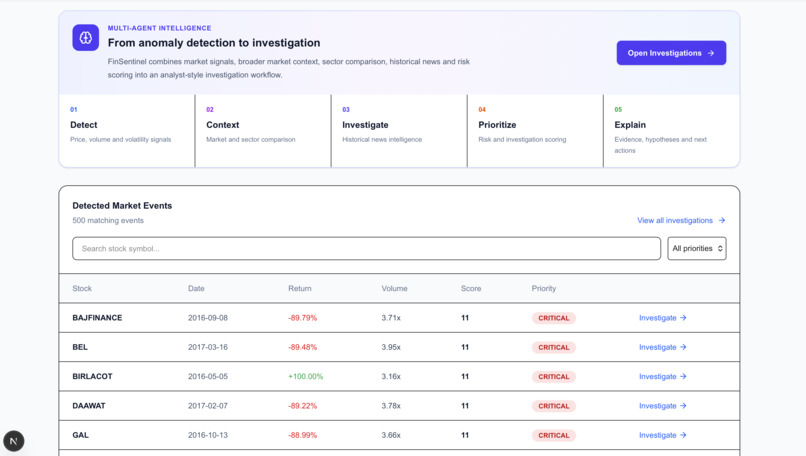Open Investigations from the banner button

(671, 53)
